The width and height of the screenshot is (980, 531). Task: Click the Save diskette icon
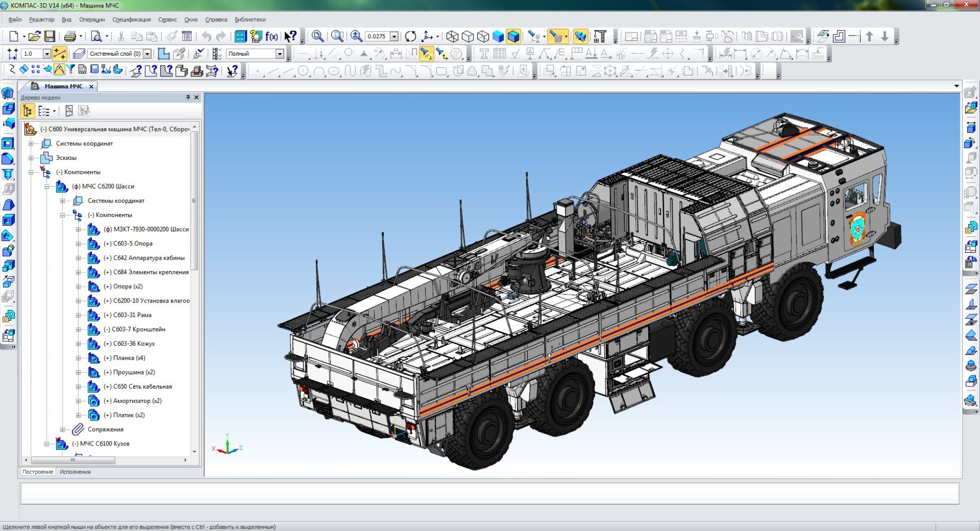(49, 36)
